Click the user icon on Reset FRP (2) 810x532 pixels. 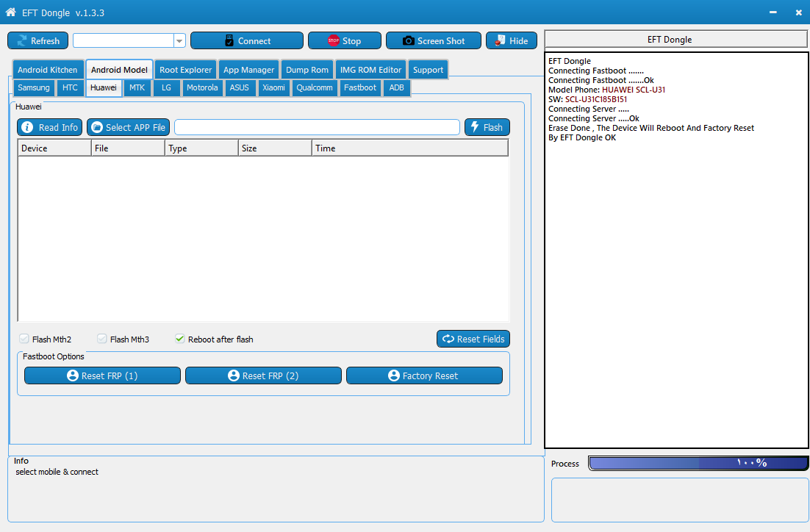point(234,375)
